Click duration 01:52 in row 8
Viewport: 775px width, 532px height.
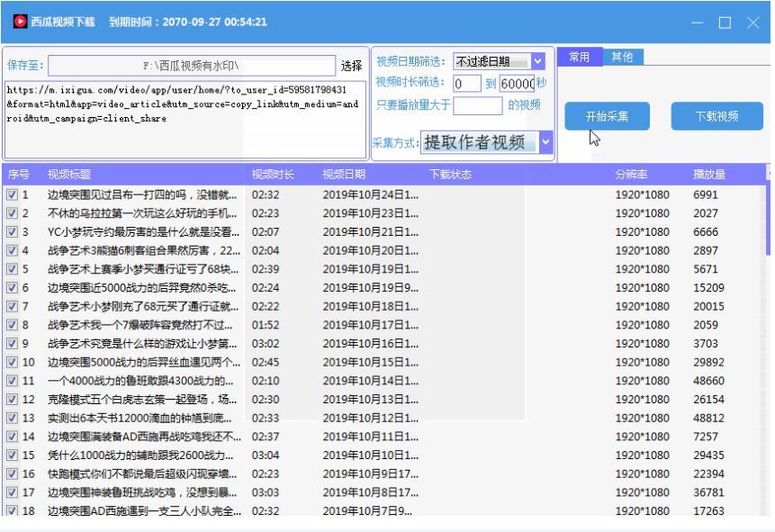266,325
